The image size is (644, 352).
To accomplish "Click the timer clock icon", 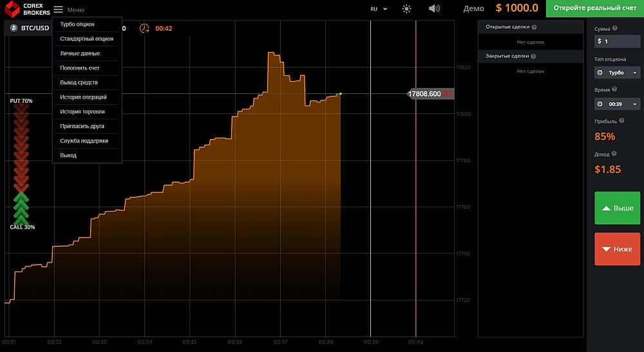I will click(x=144, y=28).
